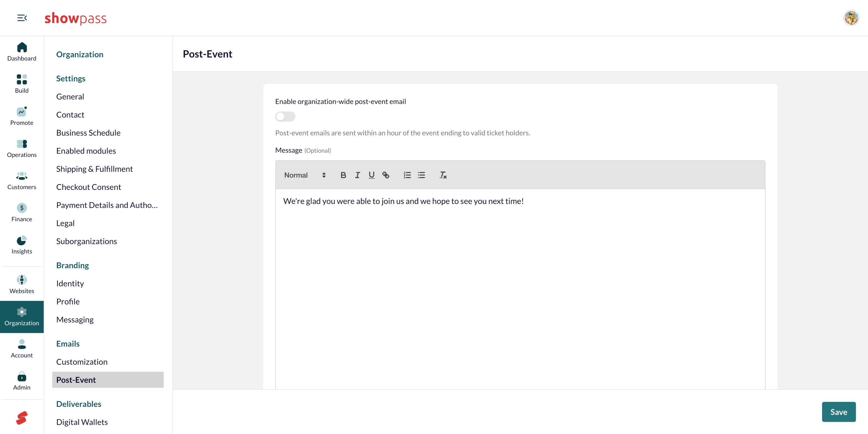Viewport: 868px width, 434px height.
Task: Collapse the sidebar with the menu icon
Action: click(22, 18)
